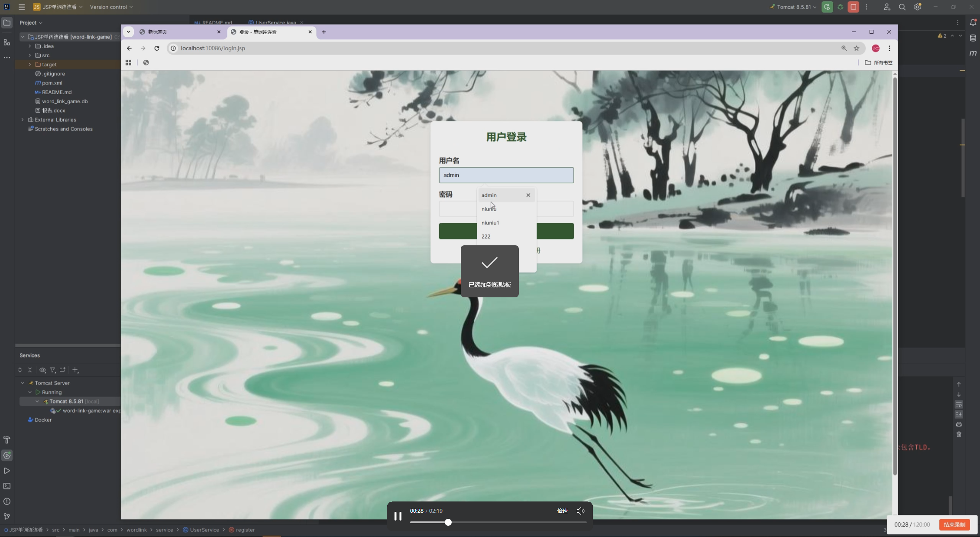This screenshot has width=980, height=537.
Task: Select niuniu1 from autofill suggestions
Action: 490,223
